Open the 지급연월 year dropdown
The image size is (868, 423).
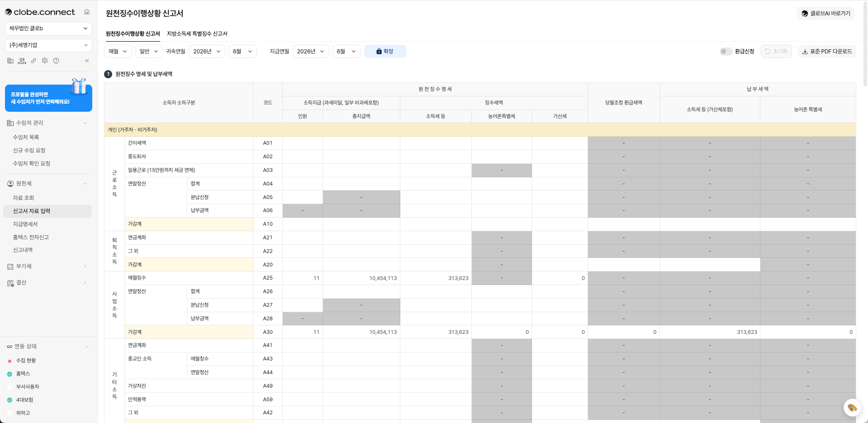tap(311, 52)
